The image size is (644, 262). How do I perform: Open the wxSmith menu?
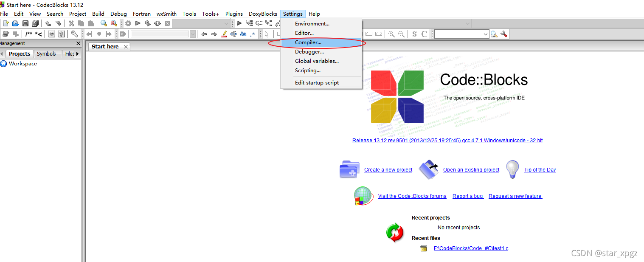click(166, 14)
